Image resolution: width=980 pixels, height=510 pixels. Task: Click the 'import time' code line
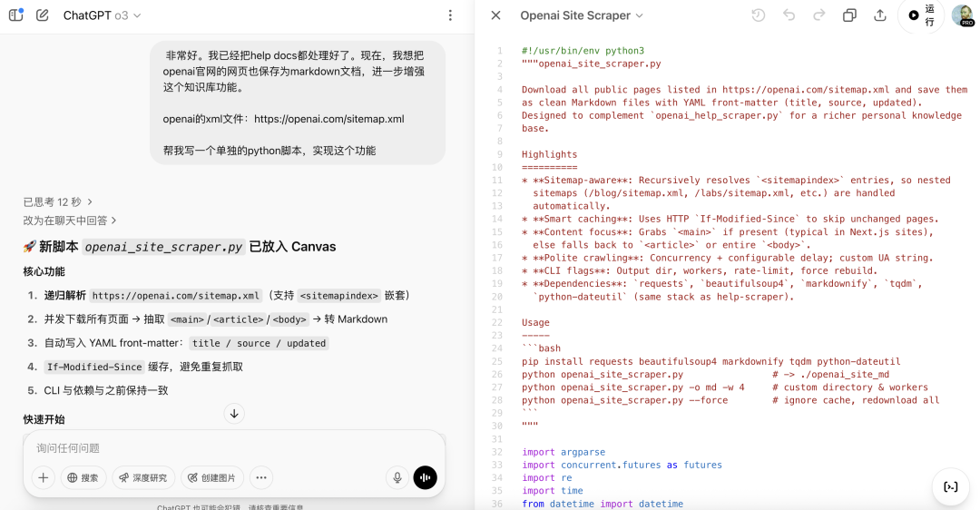(x=553, y=491)
